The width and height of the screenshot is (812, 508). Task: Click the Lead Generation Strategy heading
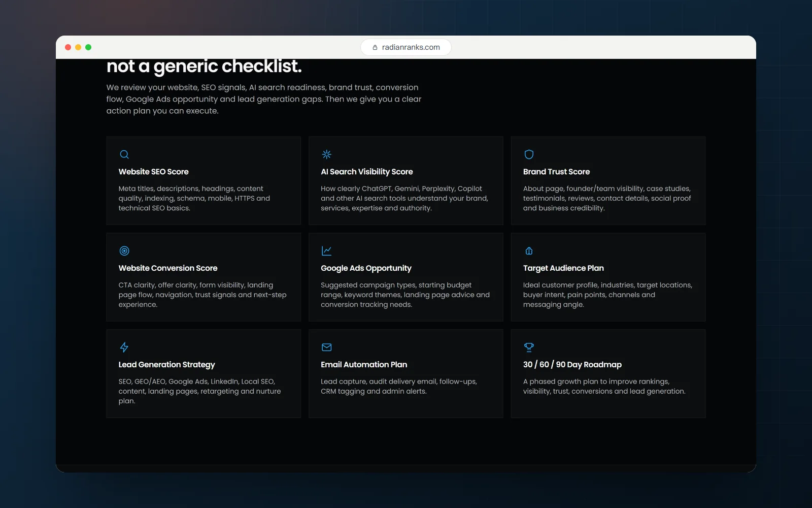tap(166, 365)
